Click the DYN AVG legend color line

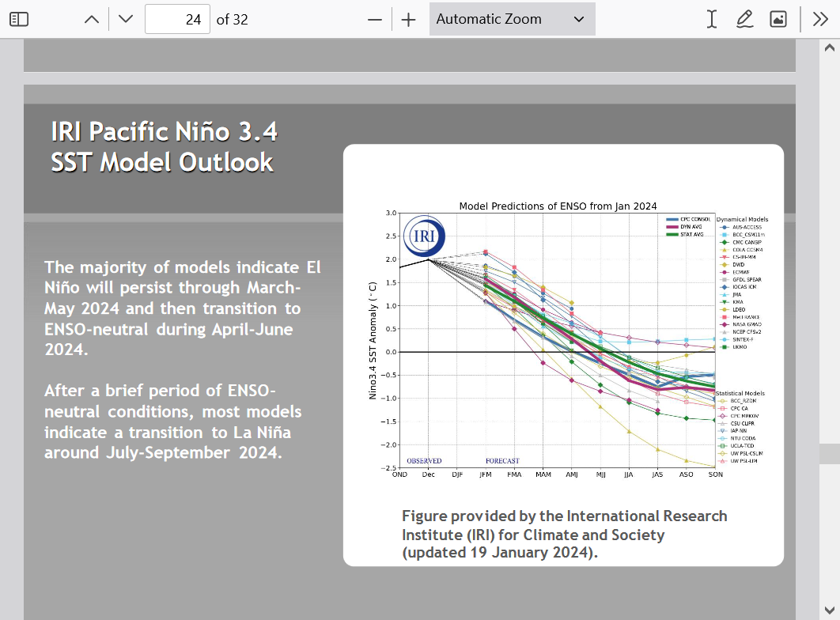pyautogui.click(x=672, y=226)
